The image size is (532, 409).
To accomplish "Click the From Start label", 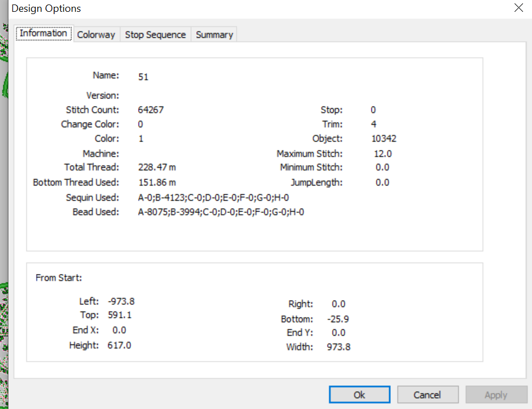I will pyautogui.click(x=58, y=278).
